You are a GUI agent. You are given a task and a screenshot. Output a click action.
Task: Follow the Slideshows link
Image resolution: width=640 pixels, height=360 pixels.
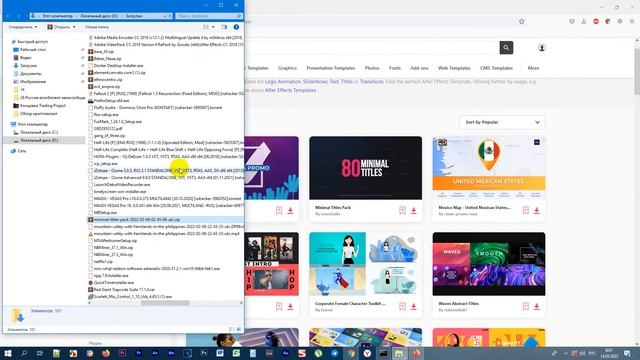coord(315,82)
